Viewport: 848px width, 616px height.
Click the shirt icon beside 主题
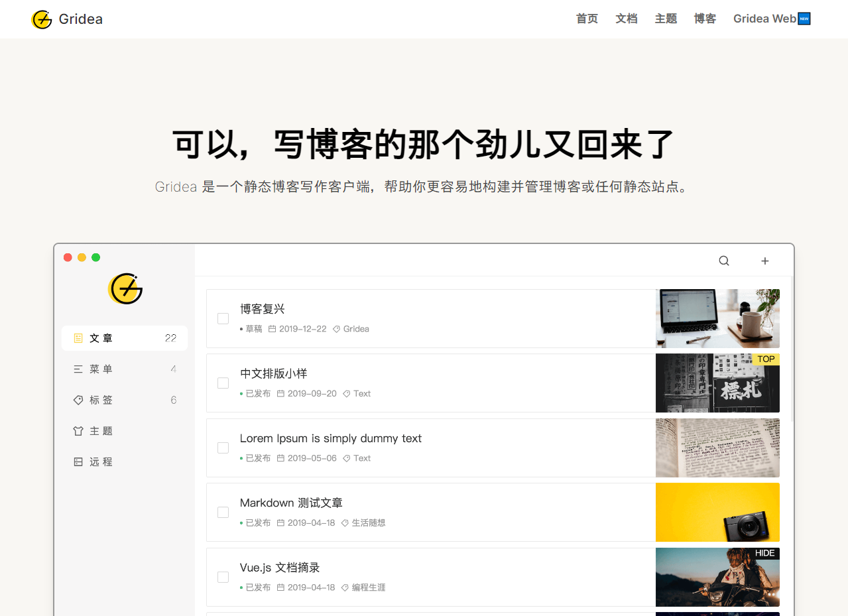click(x=78, y=431)
